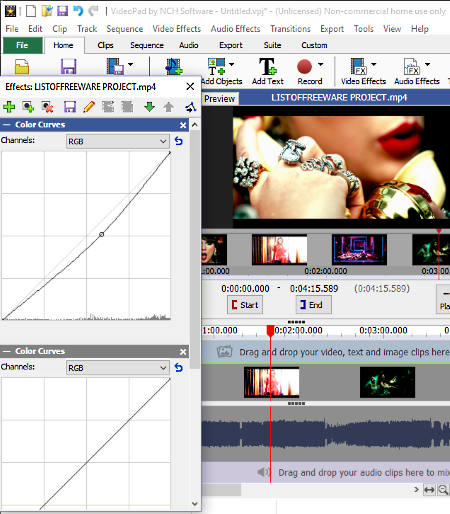Click the green File tab
Screen dimensions: 450x514
point(23,45)
